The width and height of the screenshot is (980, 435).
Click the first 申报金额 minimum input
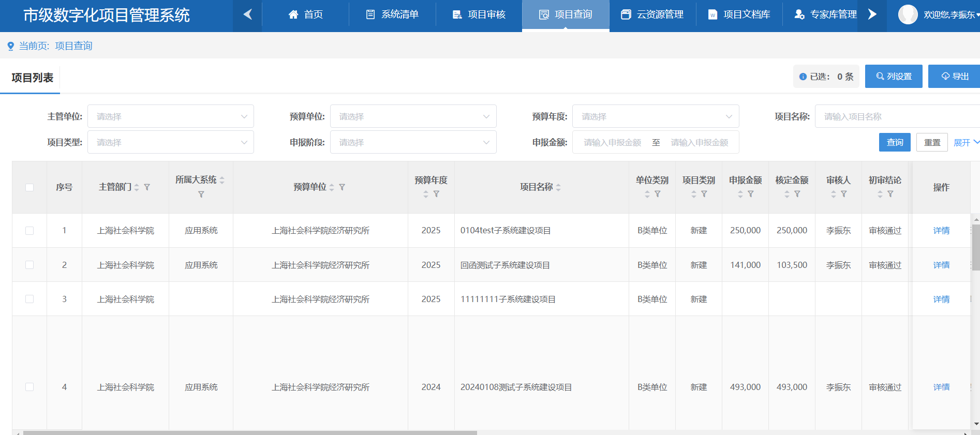(x=613, y=142)
